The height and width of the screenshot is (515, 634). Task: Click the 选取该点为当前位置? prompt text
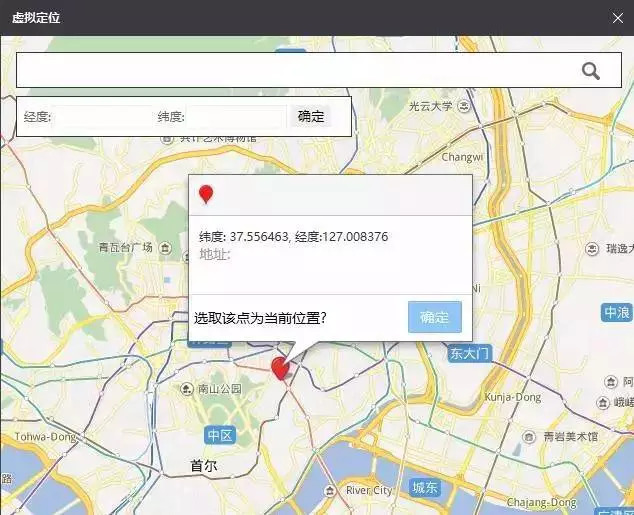(x=260, y=318)
